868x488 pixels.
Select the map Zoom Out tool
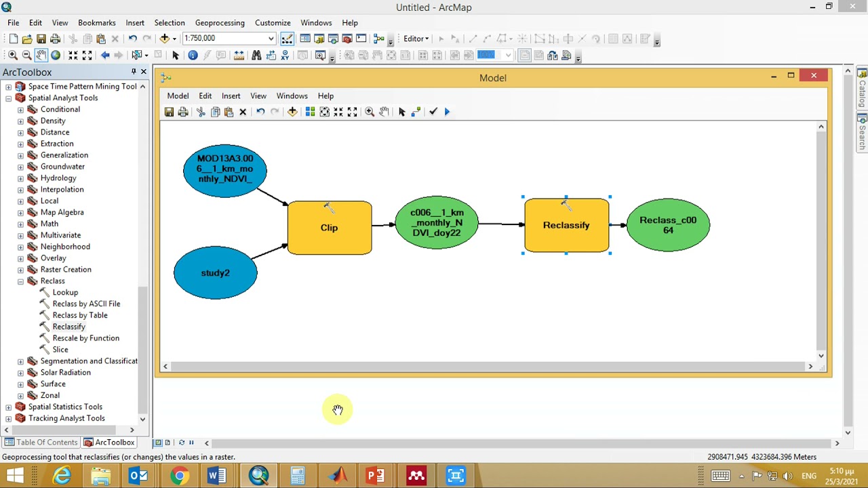pyautogui.click(x=26, y=56)
